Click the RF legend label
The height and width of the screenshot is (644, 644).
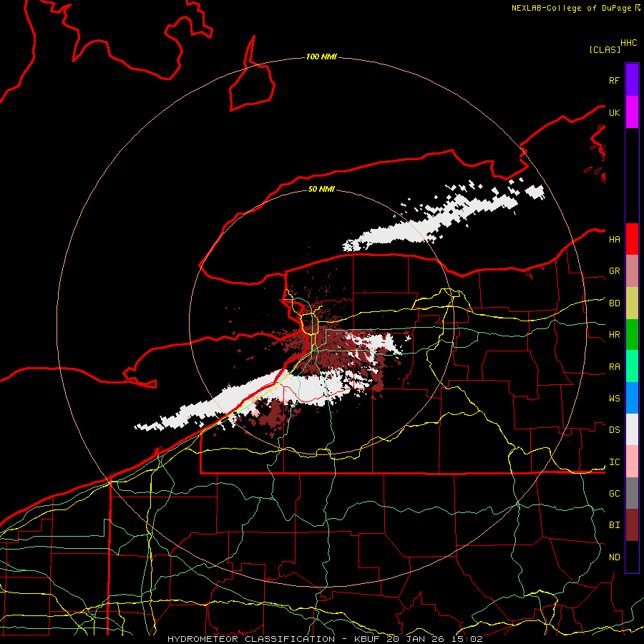pos(614,80)
